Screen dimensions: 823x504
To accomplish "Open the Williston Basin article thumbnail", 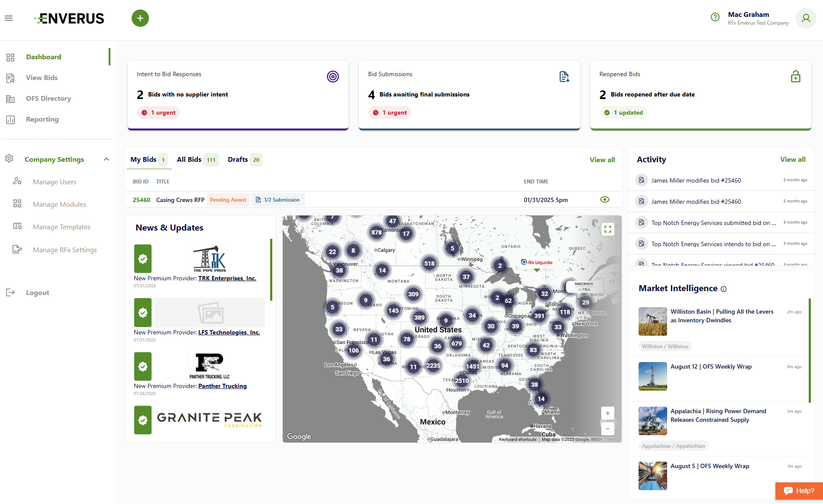I will tap(652, 321).
